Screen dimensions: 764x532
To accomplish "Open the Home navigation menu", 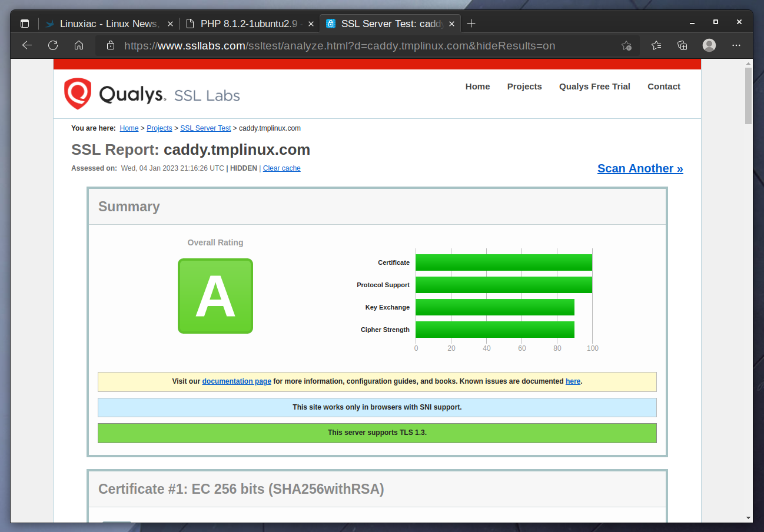I will point(477,87).
